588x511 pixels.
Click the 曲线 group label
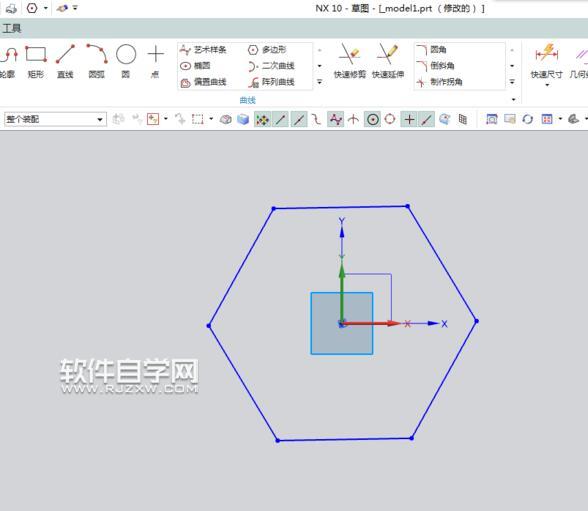[x=248, y=100]
